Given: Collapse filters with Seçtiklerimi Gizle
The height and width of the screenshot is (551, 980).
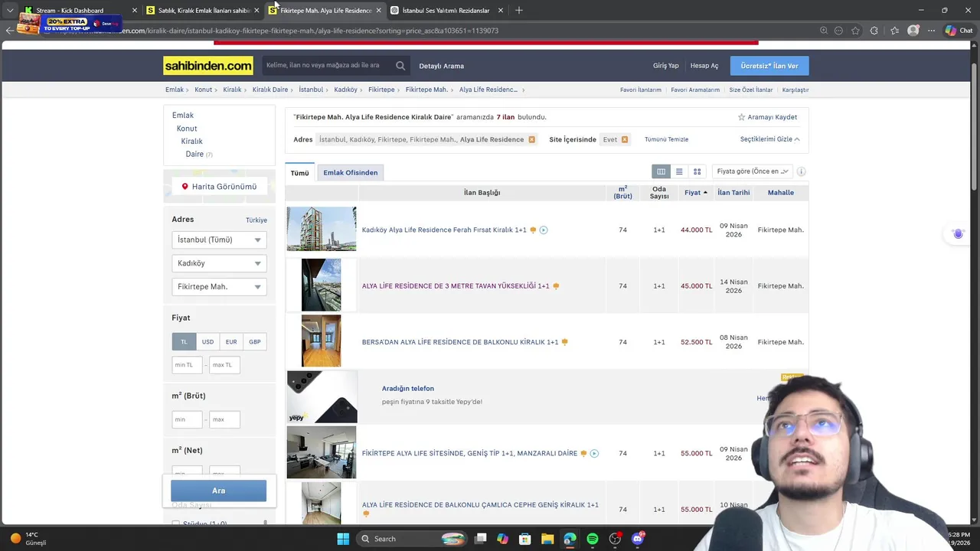Looking at the screenshot, I should tap(769, 139).
